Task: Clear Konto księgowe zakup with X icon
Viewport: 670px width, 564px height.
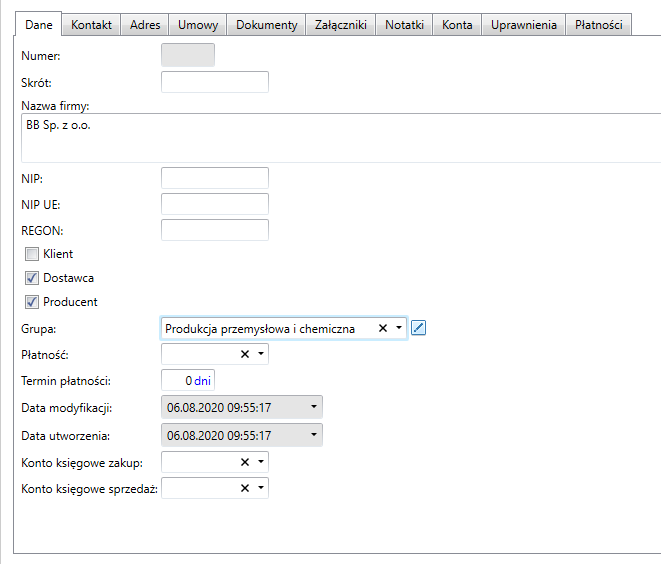Action: coord(245,462)
